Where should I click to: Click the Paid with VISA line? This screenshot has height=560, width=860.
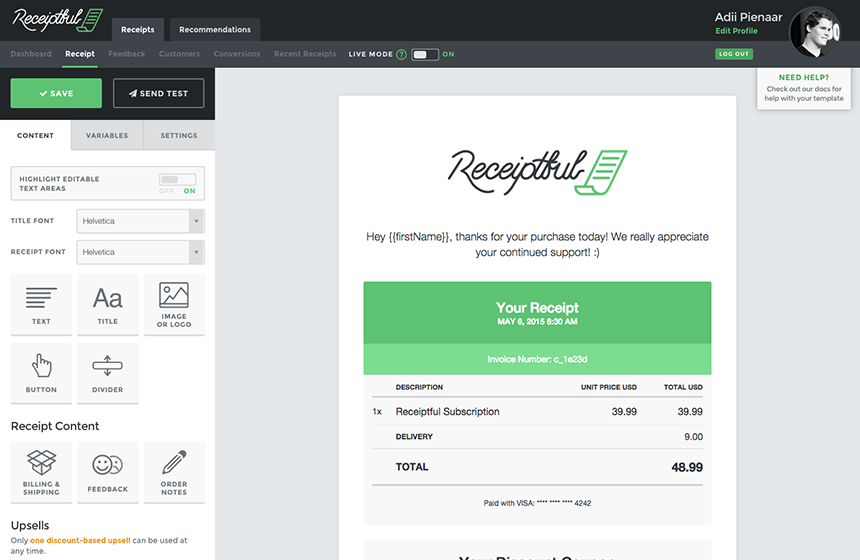click(x=538, y=503)
